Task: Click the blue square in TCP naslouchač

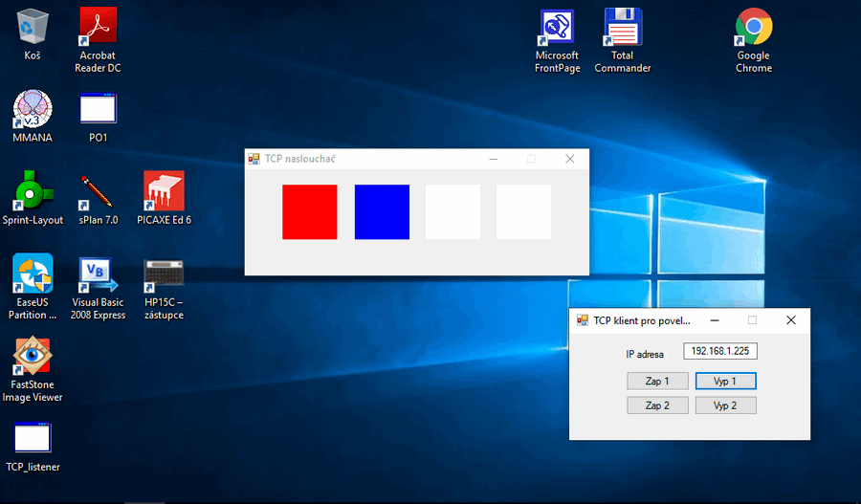Action: pyautogui.click(x=382, y=212)
